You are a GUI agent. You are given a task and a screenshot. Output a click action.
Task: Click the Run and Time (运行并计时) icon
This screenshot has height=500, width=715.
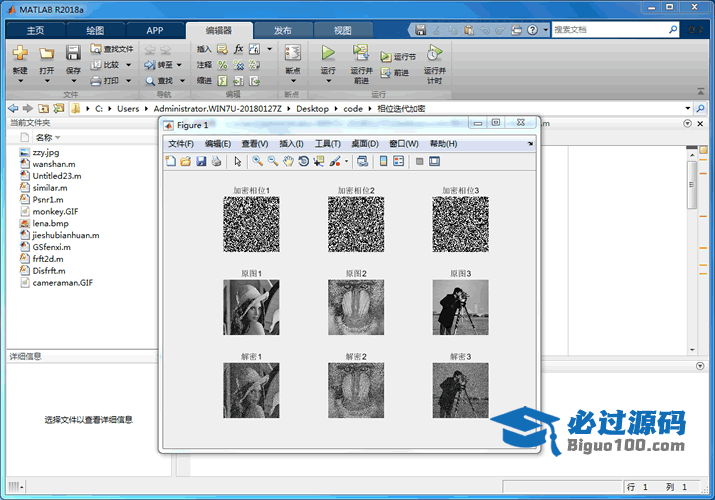tap(435, 53)
